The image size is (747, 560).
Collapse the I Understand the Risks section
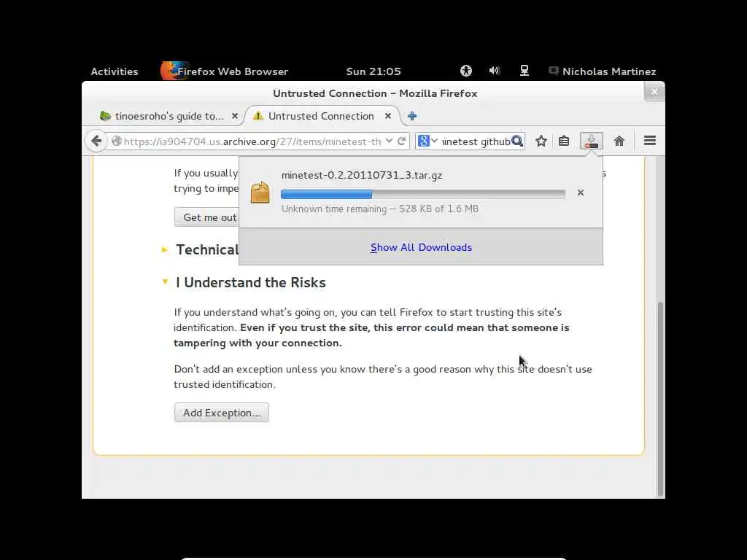coord(165,282)
